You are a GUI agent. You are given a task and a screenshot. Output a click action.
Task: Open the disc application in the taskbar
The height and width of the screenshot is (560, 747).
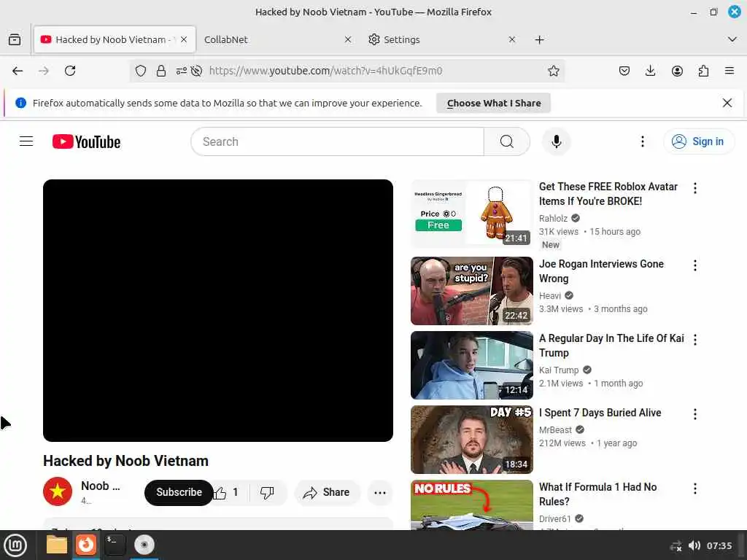click(x=144, y=545)
